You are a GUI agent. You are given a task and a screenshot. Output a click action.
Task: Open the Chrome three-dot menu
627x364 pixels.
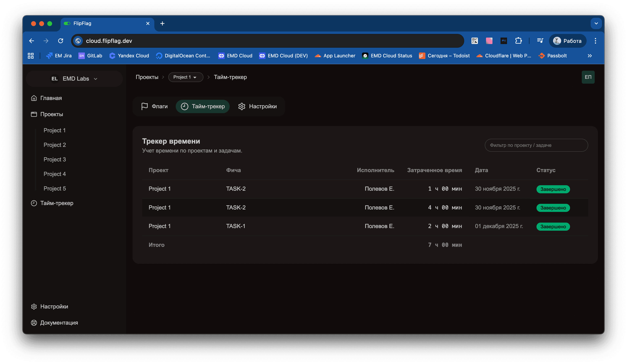595,41
